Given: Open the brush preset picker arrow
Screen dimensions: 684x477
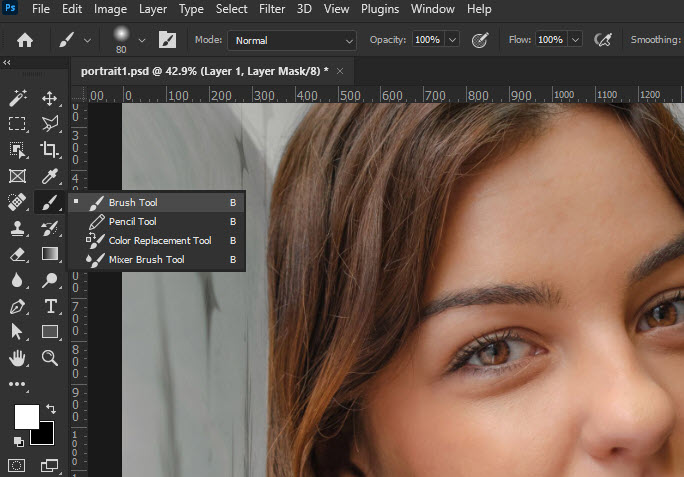Looking at the screenshot, I should pos(142,41).
